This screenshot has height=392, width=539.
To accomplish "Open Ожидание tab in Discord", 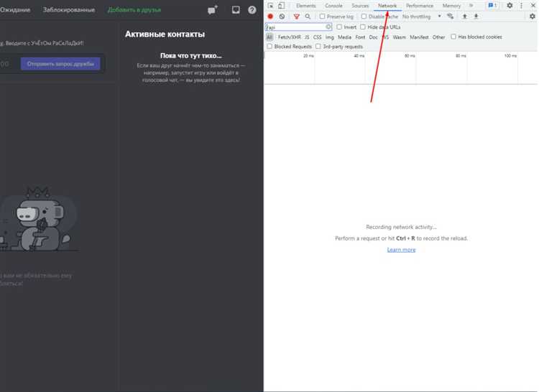I will [15, 10].
